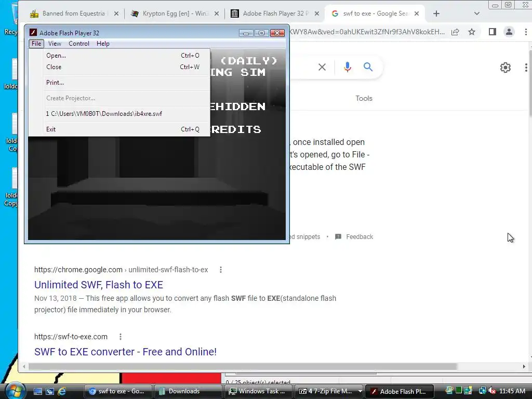
Task: Open a new Chrome tab
Action: tap(436, 14)
